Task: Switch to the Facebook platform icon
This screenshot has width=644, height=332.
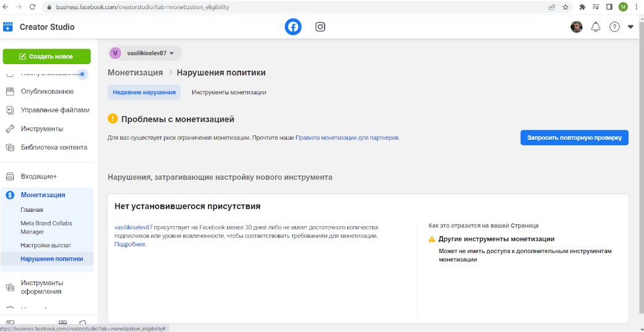Action: [x=293, y=27]
